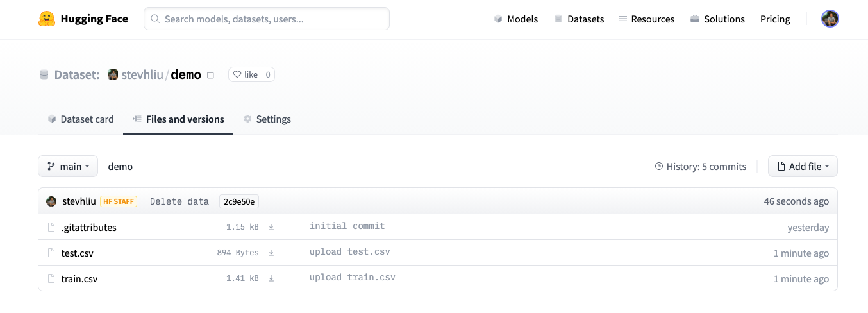
Task: Download test.csv using the download icon
Action: [271, 253]
